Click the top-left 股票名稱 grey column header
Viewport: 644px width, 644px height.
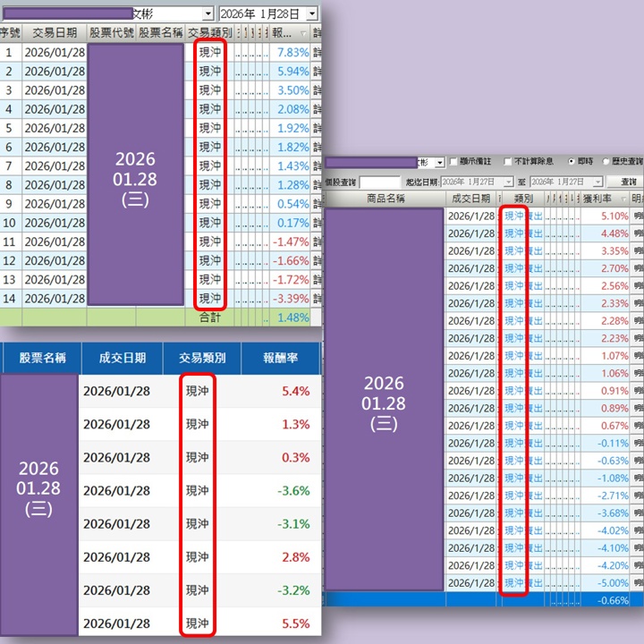pos(161,32)
